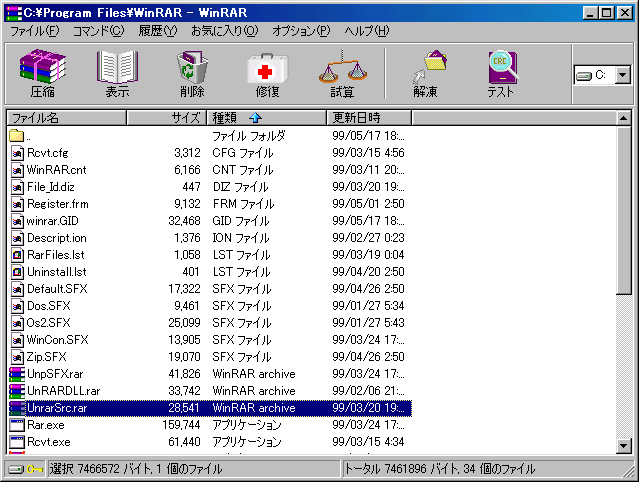Click the Rcvt.cfg file icon
639x482 pixels.
(x=17, y=153)
